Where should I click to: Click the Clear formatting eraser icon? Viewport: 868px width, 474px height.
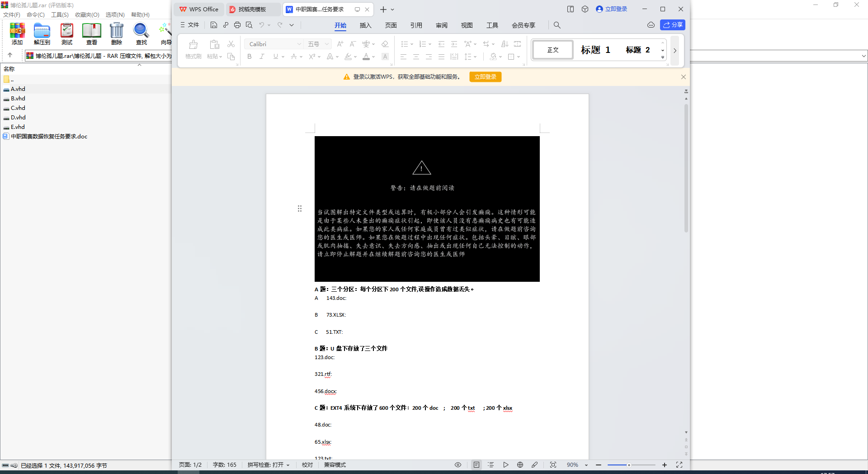click(385, 44)
